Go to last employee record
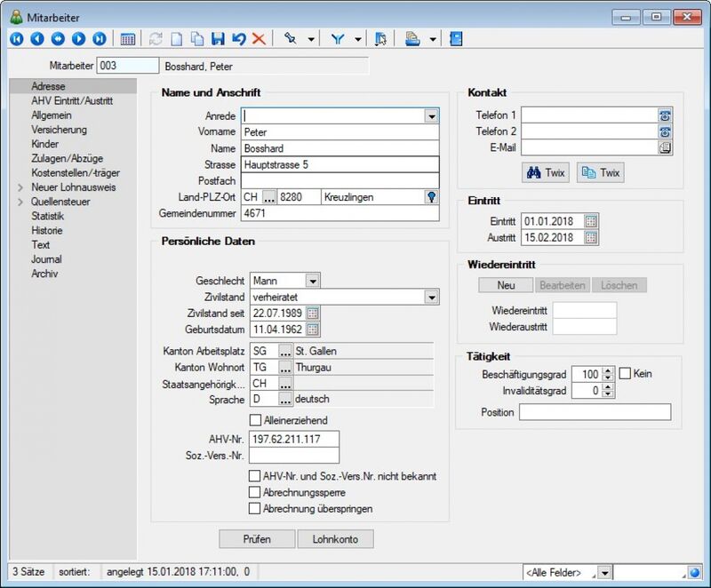 100,39
